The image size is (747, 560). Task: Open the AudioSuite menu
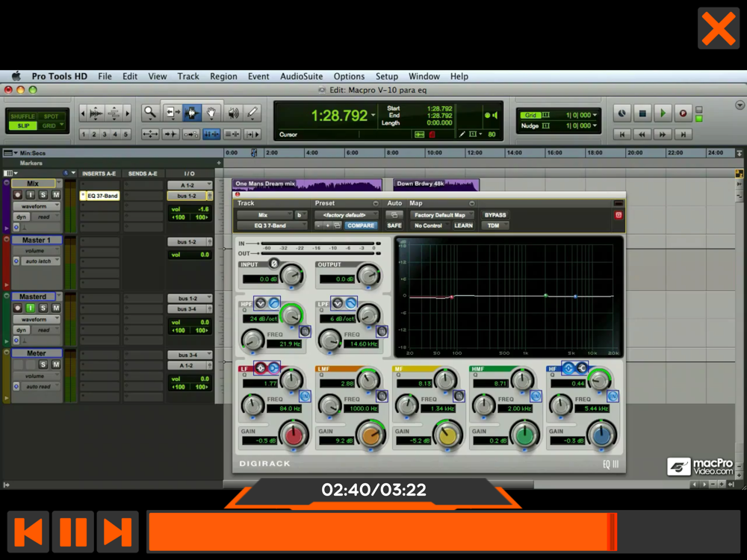click(x=301, y=76)
